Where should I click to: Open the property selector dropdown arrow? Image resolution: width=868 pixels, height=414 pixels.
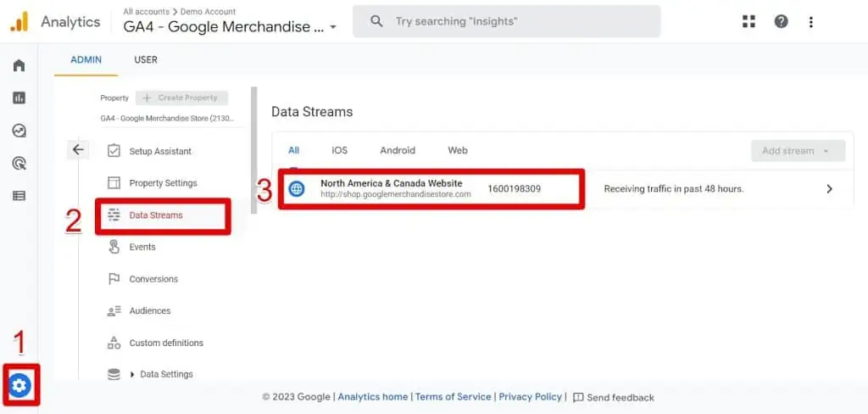pyautogui.click(x=332, y=27)
